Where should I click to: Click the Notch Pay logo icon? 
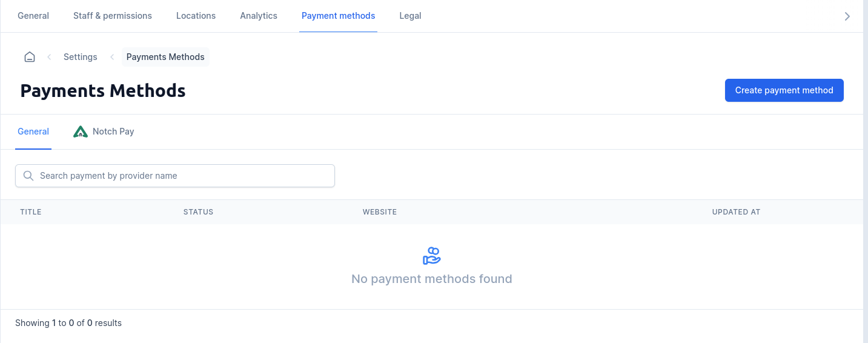coord(81,132)
